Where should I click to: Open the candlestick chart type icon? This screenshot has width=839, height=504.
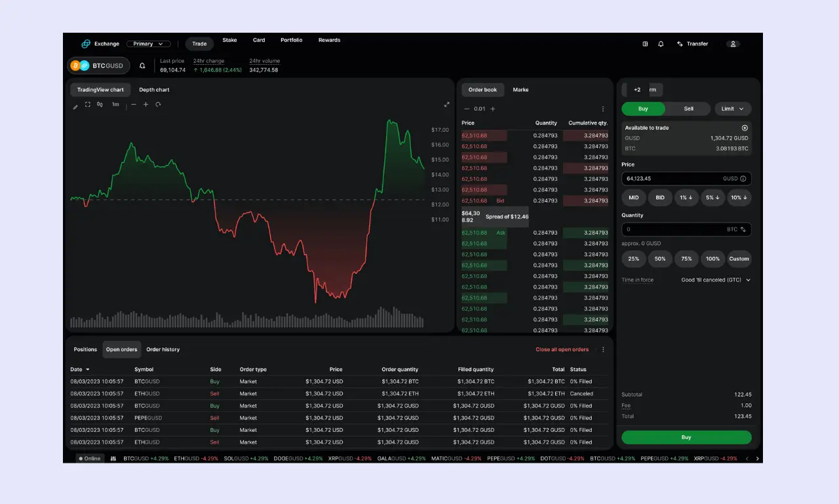coord(100,104)
